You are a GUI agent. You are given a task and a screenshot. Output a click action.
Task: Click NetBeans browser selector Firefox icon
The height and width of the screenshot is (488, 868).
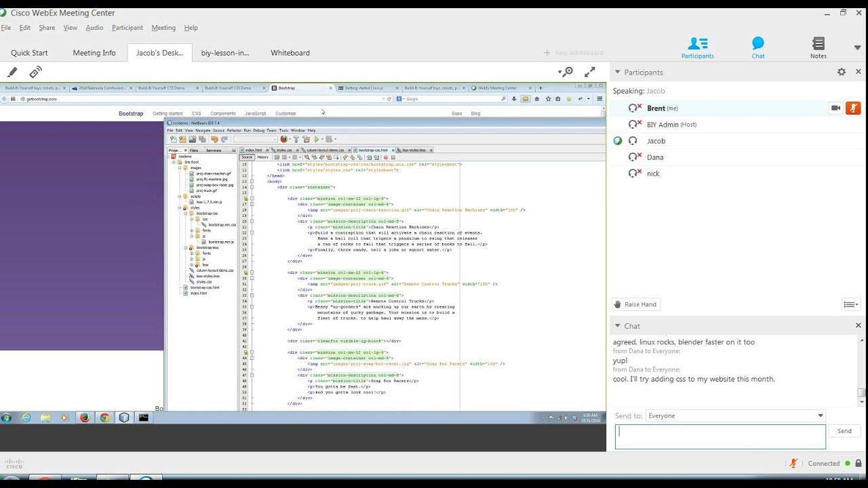point(284,139)
